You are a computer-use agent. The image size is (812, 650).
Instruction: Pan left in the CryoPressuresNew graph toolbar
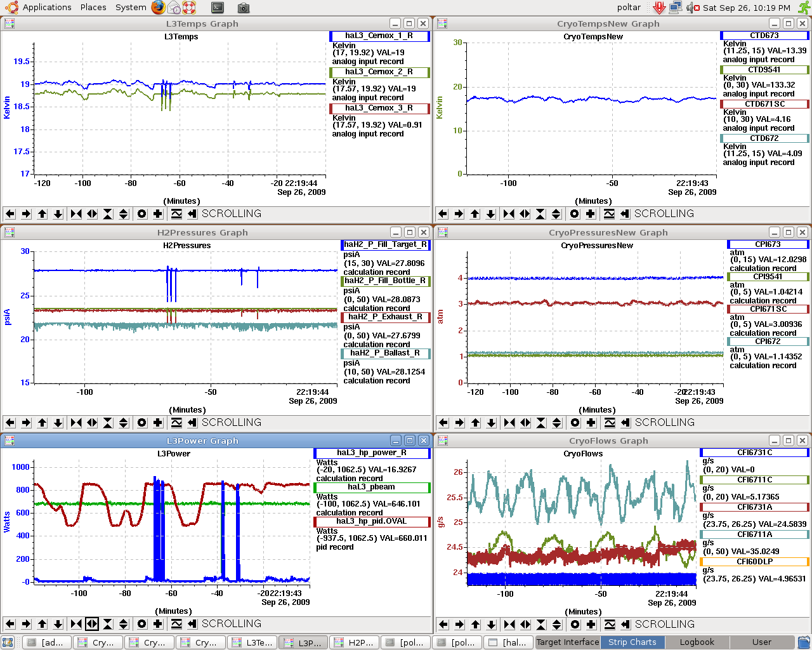pyautogui.click(x=443, y=423)
